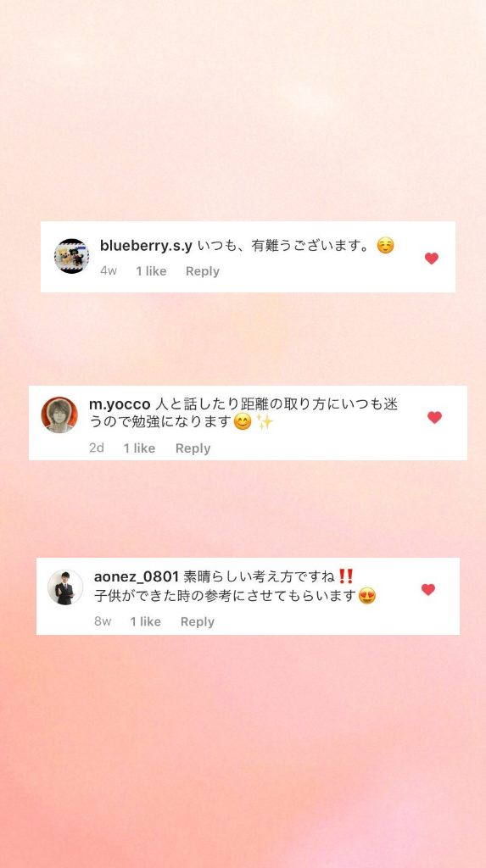Reply to blueberry.s.y's comment
The height and width of the screenshot is (868, 486).
202,271
